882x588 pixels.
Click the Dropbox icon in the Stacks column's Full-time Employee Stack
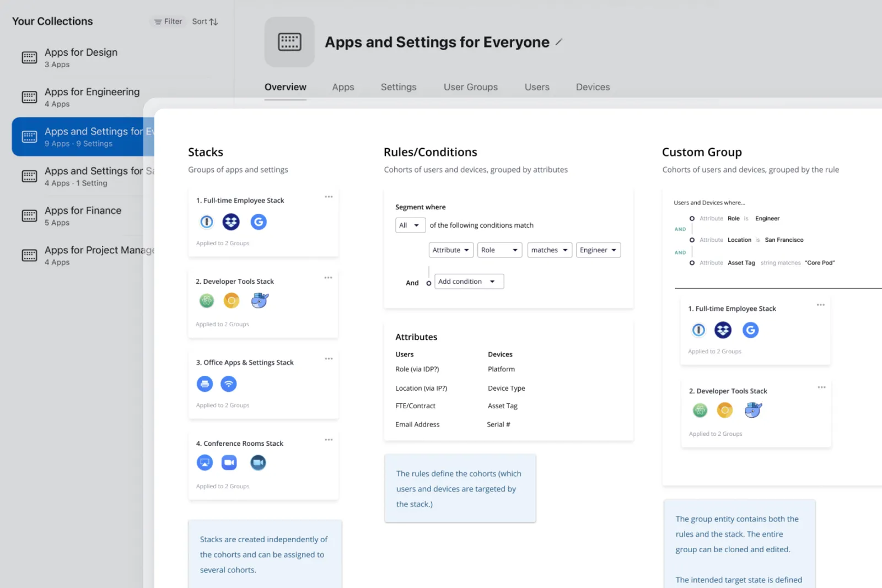pos(231,222)
